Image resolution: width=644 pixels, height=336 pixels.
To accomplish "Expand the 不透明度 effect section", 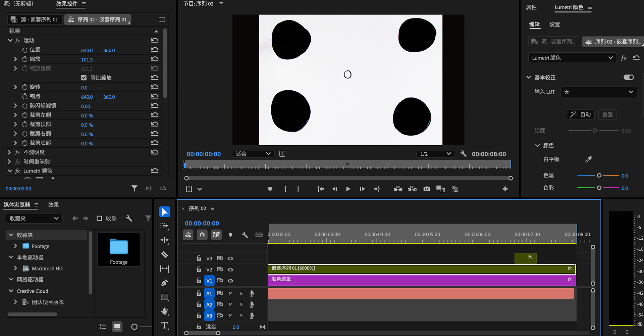I will click(9, 152).
